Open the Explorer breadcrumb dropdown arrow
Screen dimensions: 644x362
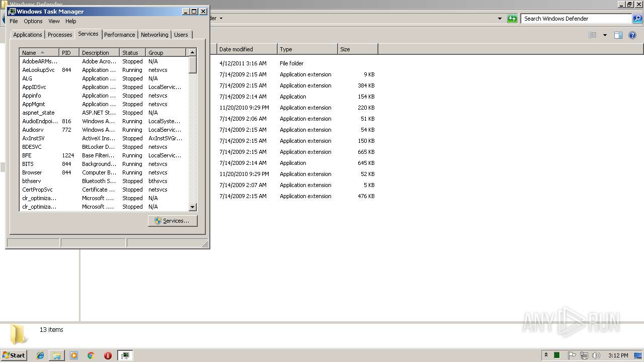(x=220, y=19)
